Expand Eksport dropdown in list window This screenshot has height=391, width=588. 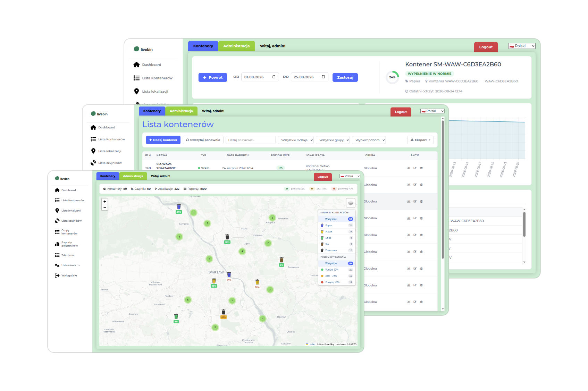pyautogui.click(x=420, y=140)
